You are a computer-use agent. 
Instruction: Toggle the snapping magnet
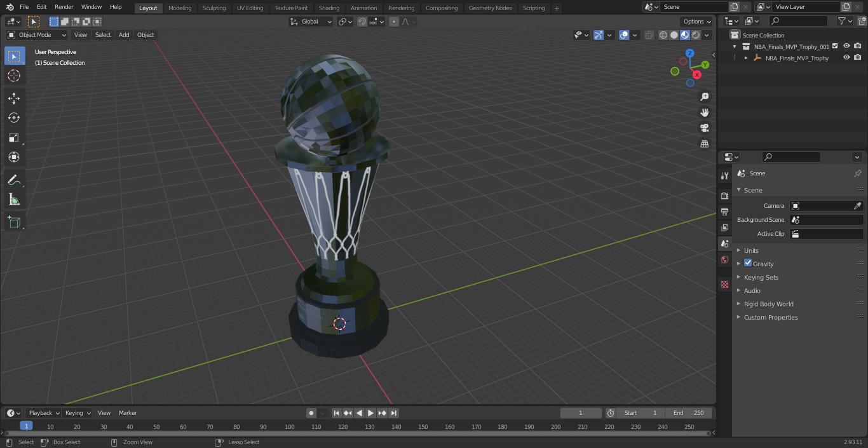(x=362, y=22)
